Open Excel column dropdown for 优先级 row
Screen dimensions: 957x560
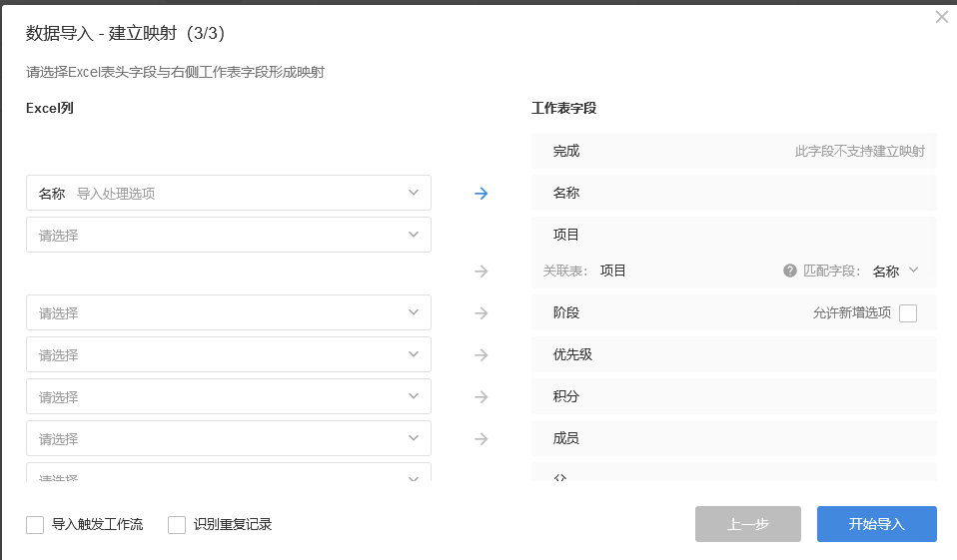point(229,355)
